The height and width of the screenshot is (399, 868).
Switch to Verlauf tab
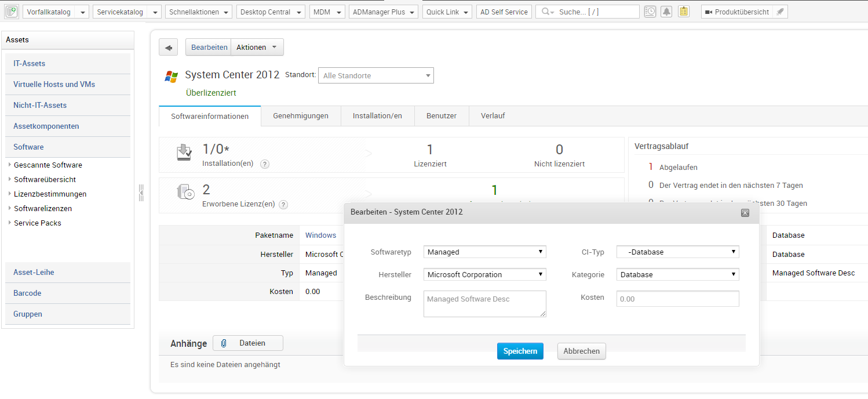coord(493,116)
